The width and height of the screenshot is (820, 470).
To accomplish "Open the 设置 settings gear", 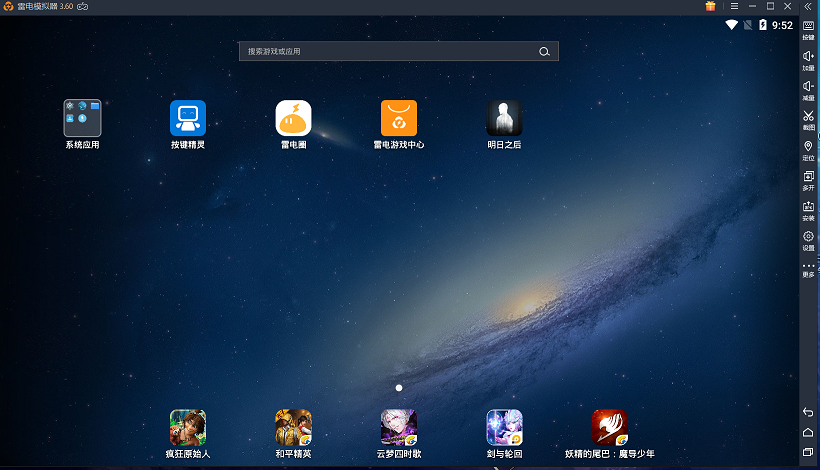I will [808, 239].
